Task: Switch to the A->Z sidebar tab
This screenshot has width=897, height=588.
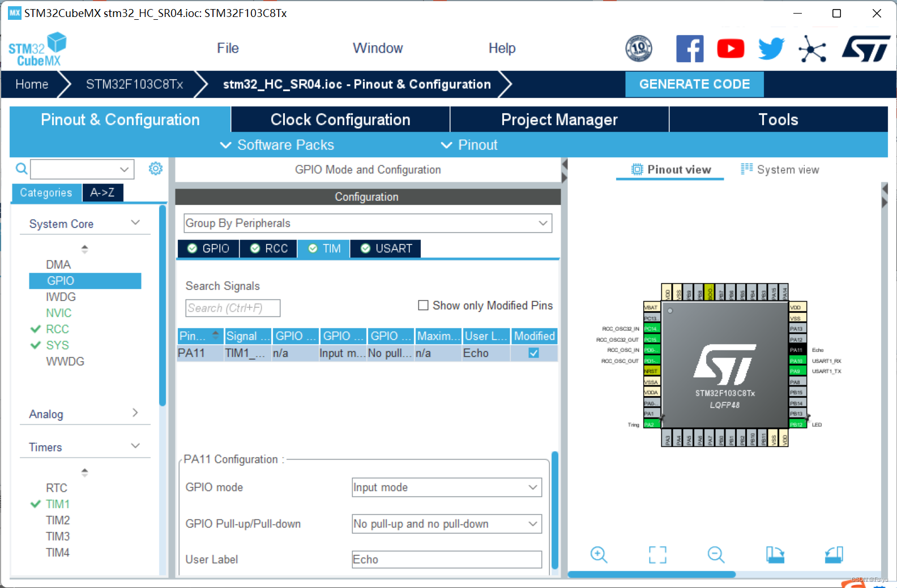Action: [102, 192]
